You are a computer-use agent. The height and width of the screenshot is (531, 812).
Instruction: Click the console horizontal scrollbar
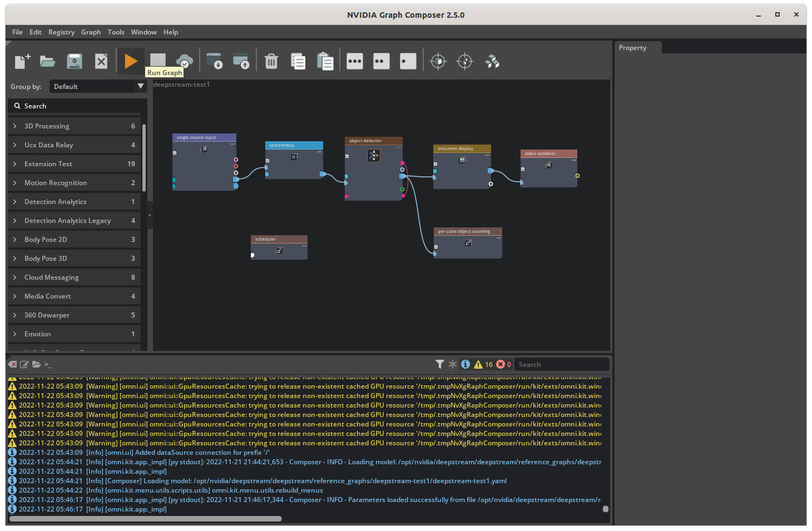(x=146, y=519)
